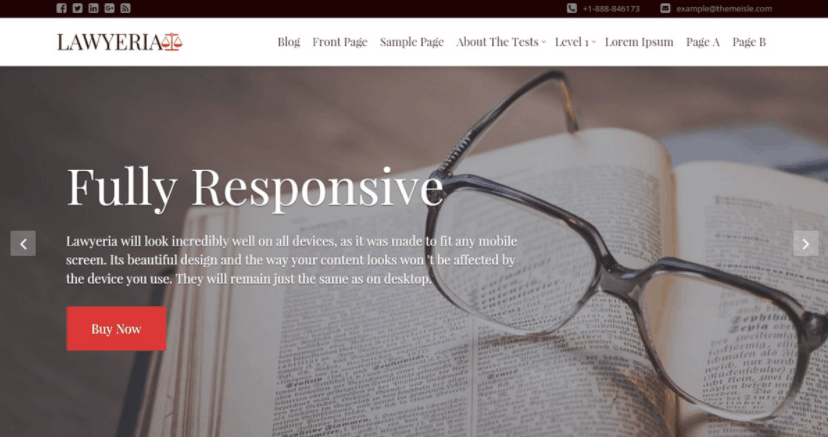Open the RSS feed icon
This screenshot has height=437, width=828.
(125, 8)
